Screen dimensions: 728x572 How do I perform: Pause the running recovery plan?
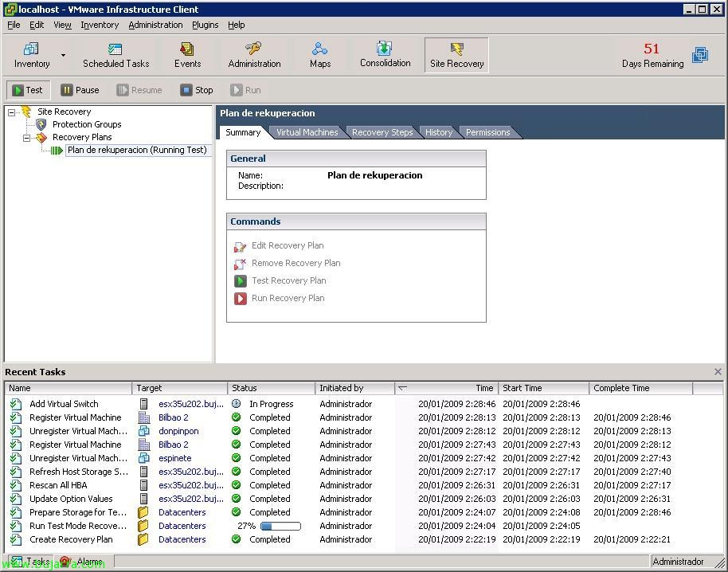click(x=80, y=90)
